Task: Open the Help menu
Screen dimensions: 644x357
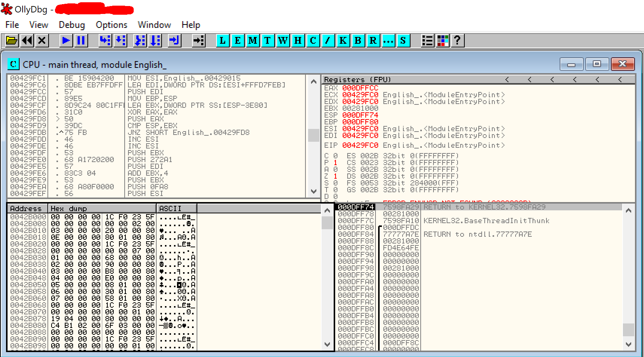Action: point(191,25)
